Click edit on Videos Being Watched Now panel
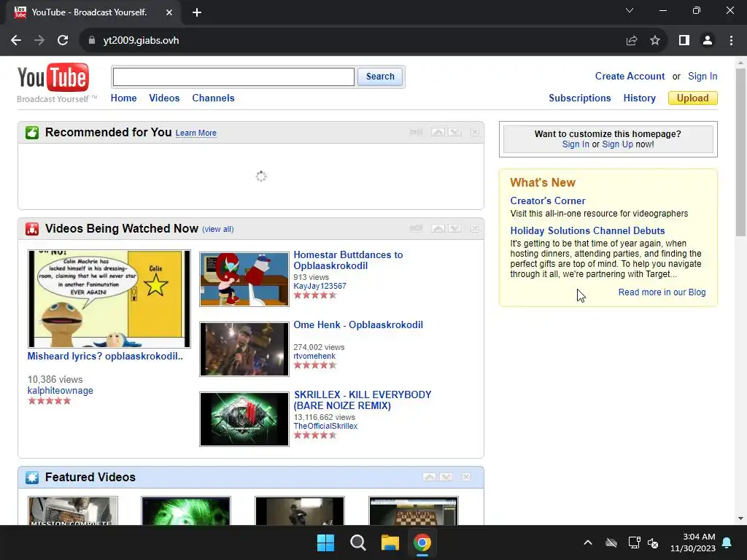 point(416,228)
